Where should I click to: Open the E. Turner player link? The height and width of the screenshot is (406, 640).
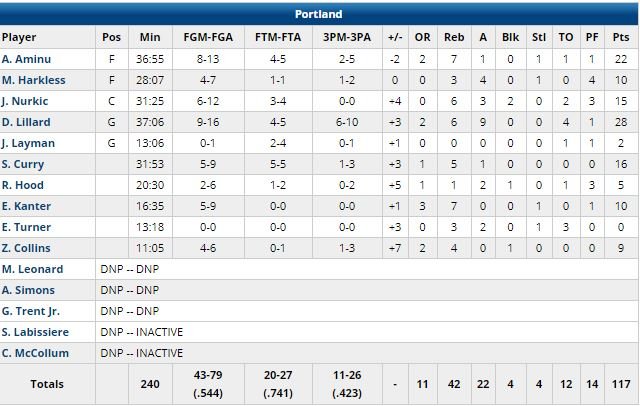tap(25, 227)
